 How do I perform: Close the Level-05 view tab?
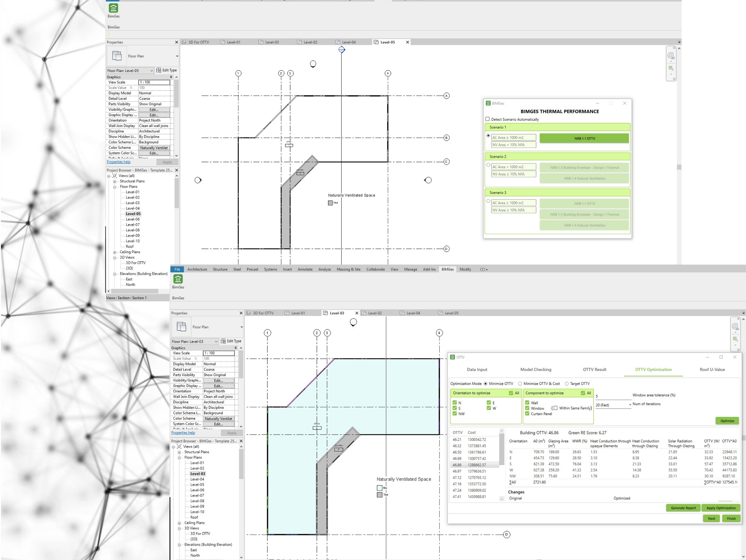[x=407, y=42]
